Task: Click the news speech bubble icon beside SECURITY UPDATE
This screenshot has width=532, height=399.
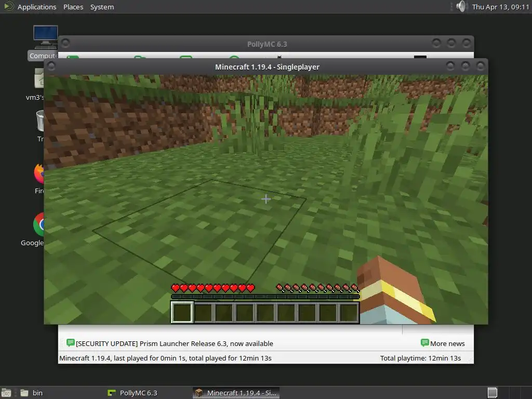Action: (x=71, y=343)
